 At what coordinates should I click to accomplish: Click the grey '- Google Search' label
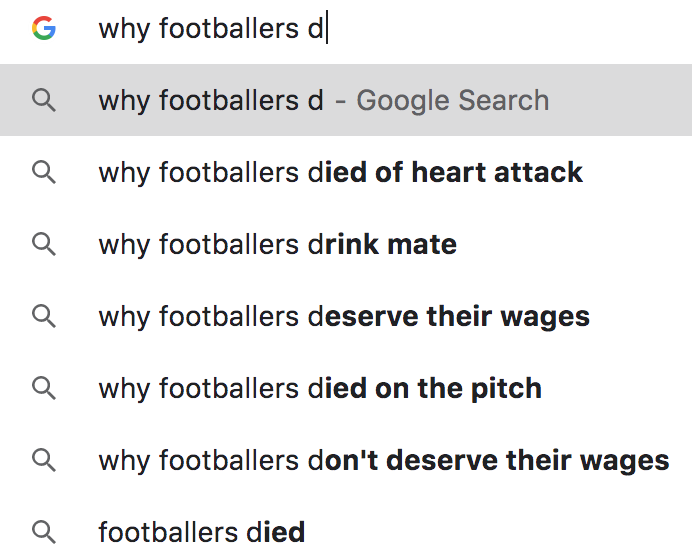[x=442, y=101]
